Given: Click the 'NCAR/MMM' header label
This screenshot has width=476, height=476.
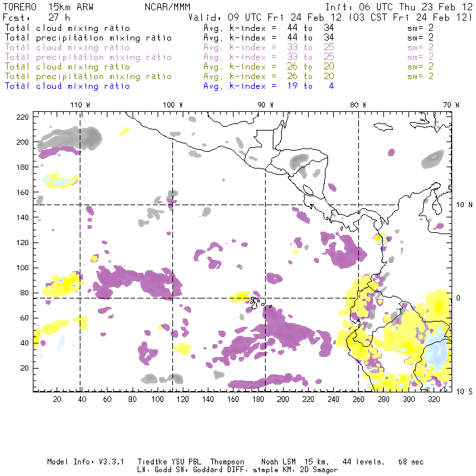Looking at the screenshot, I should 167,7.
